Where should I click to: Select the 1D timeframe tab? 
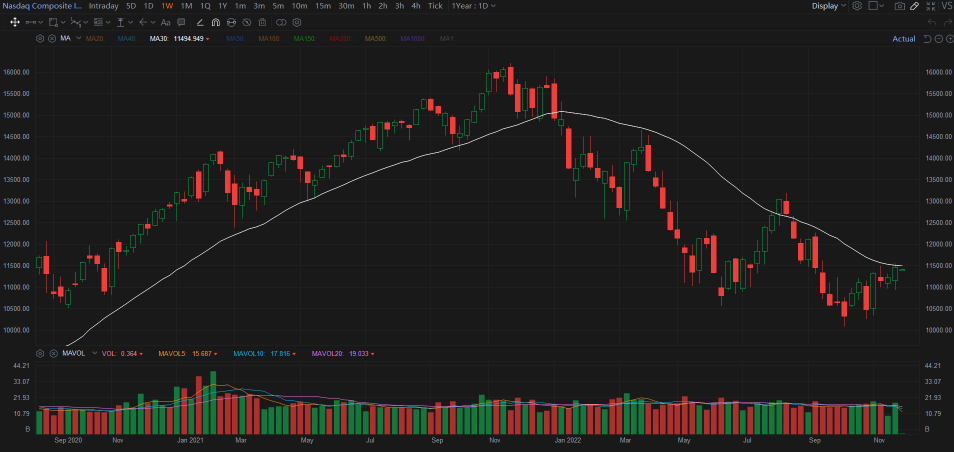(x=148, y=5)
